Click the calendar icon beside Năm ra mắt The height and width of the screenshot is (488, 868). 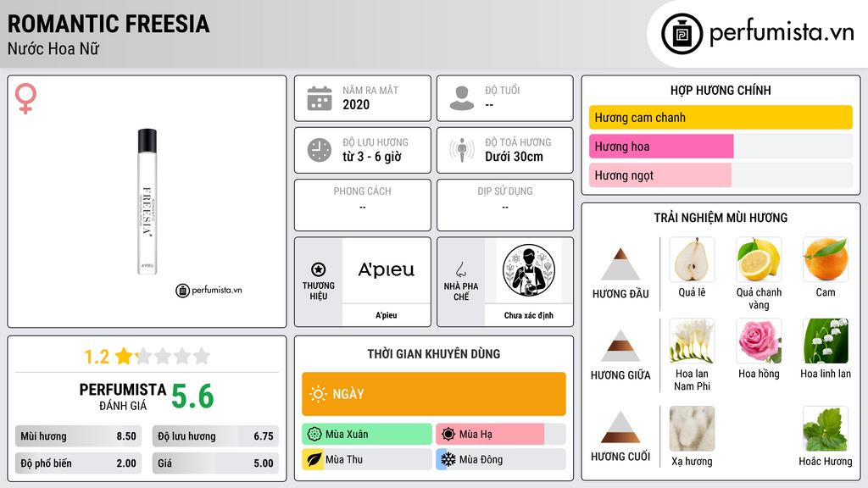click(320, 98)
